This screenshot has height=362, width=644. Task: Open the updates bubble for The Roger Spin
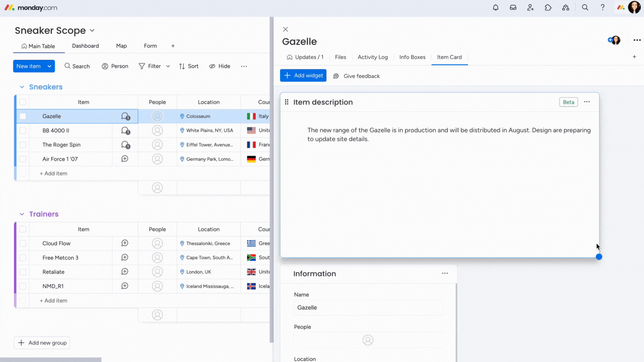(x=125, y=145)
